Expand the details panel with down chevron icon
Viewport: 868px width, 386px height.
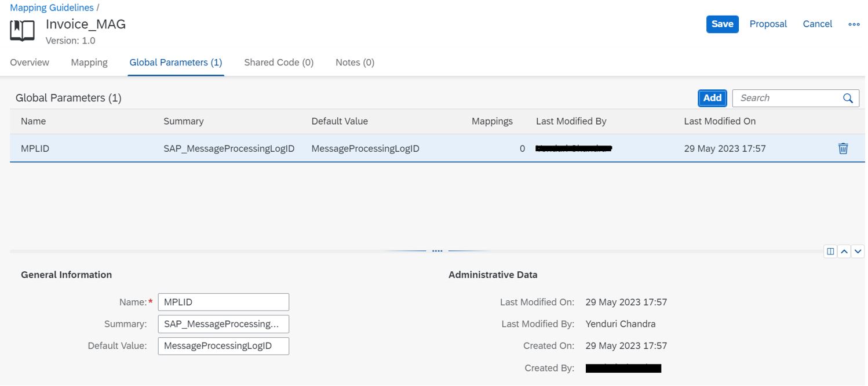pyautogui.click(x=859, y=251)
